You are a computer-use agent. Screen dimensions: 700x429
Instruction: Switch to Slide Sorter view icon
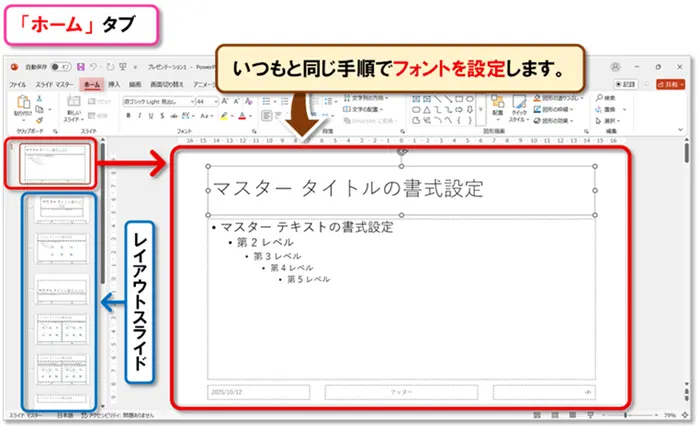pyautogui.click(x=555, y=415)
